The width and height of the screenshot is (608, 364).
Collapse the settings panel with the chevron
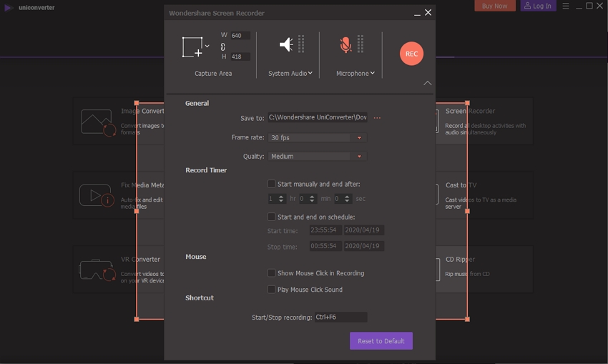coord(427,83)
